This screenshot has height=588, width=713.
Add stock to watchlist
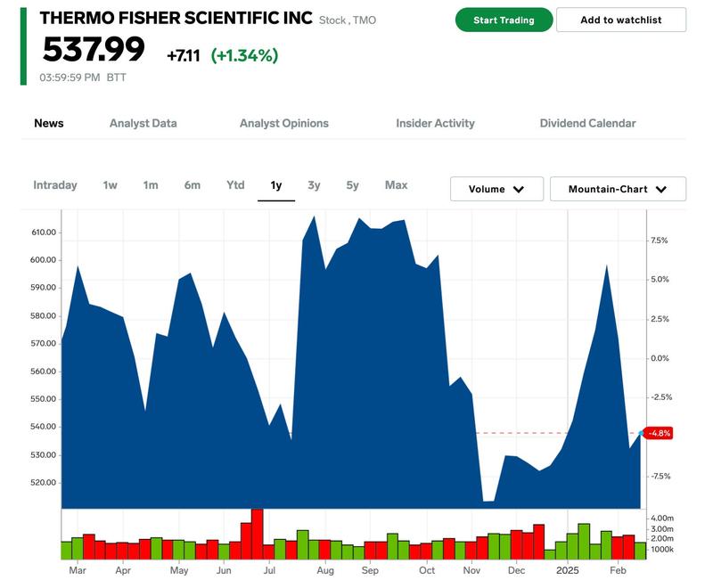[621, 20]
